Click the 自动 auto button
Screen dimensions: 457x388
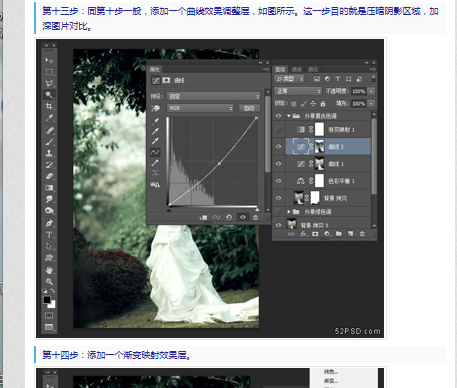(x=249, y=108)
